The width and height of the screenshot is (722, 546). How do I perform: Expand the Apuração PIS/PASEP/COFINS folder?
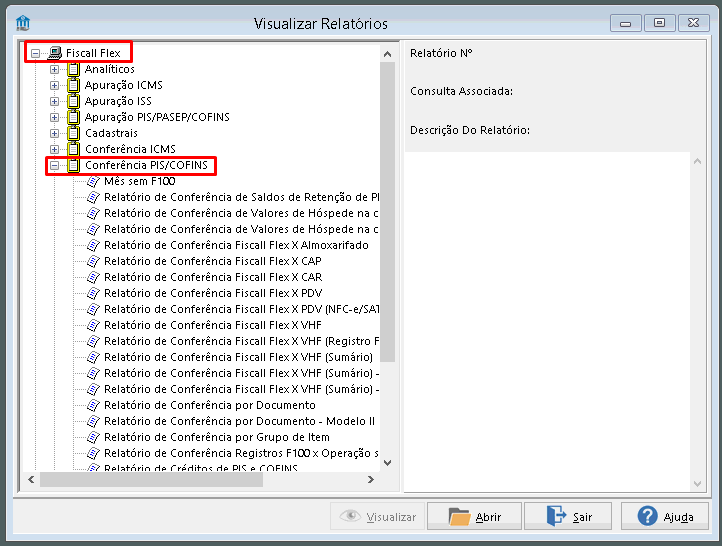(54, 117)
